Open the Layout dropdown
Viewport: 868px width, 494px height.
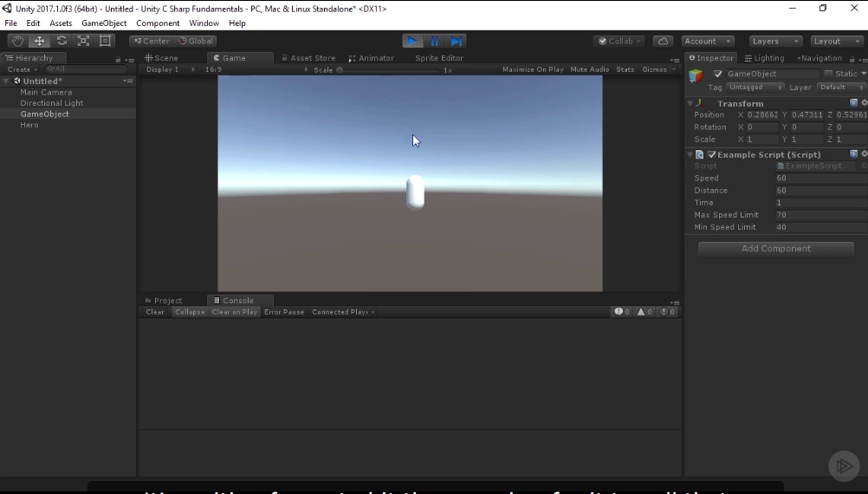pyautogui.click(x=836, y=41)
